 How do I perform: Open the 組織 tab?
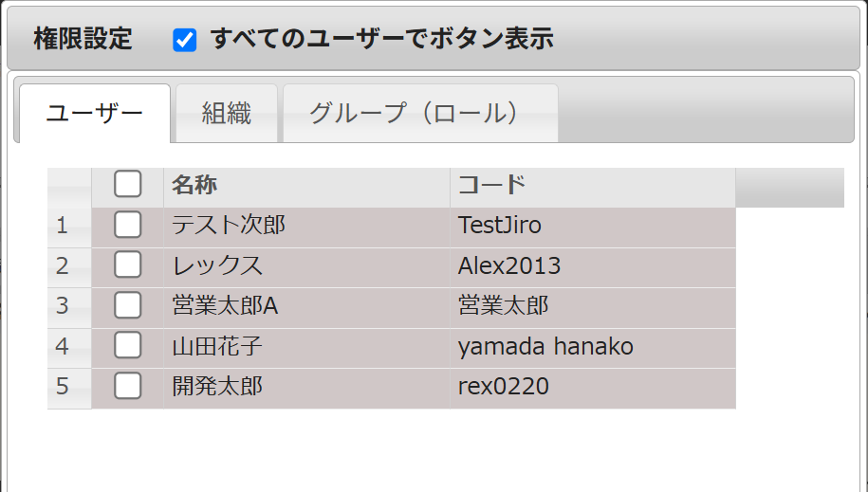[x=227, y=114]
